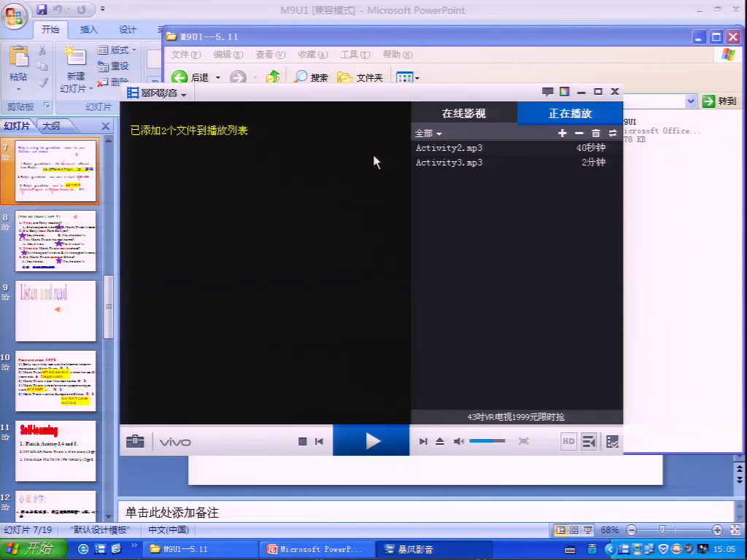Click the Save icon in PowerPoint quick access
The image size is (747, 560).
click(42, 9)
